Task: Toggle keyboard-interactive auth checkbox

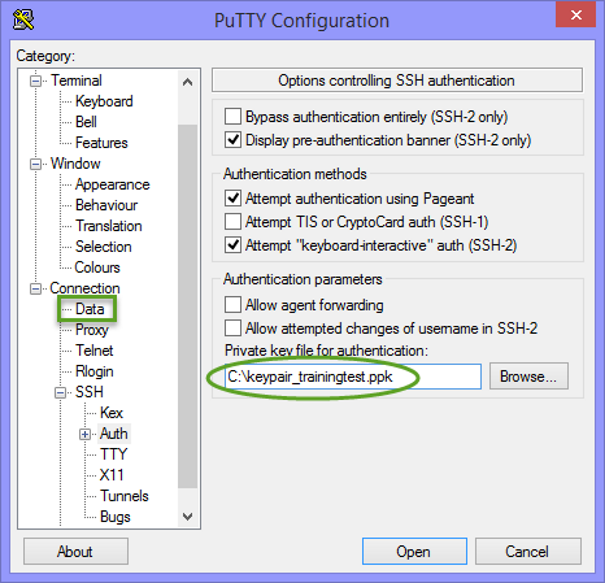Action: tap(233, 245)
